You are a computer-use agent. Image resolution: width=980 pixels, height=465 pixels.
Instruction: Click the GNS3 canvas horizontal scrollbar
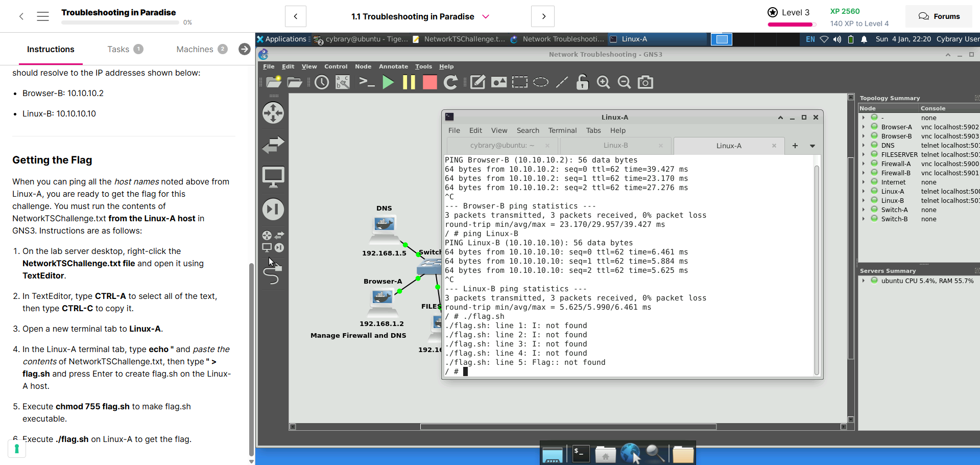[x=568, y=427]
